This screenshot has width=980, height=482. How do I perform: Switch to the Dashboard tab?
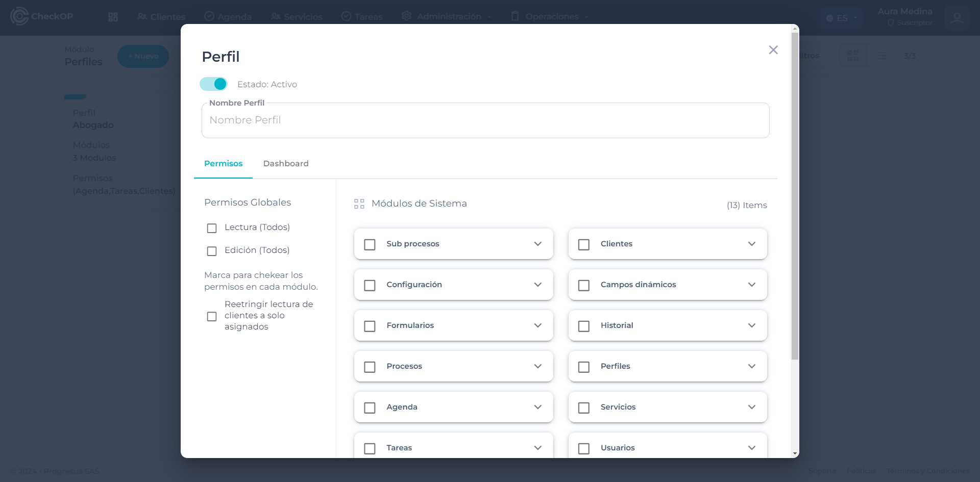(286, 164)
